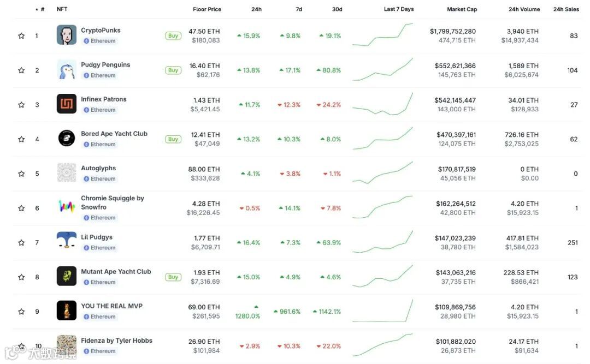Toggle the favorite star for Infinex Patrons
The image size is (590, 364).
point(21,105)
